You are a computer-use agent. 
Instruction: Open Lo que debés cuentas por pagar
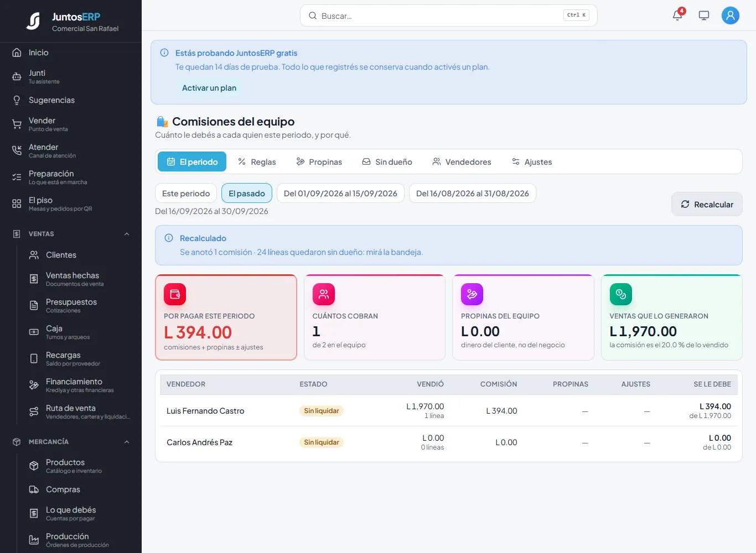pyautogui.click(x=79, y=513)
